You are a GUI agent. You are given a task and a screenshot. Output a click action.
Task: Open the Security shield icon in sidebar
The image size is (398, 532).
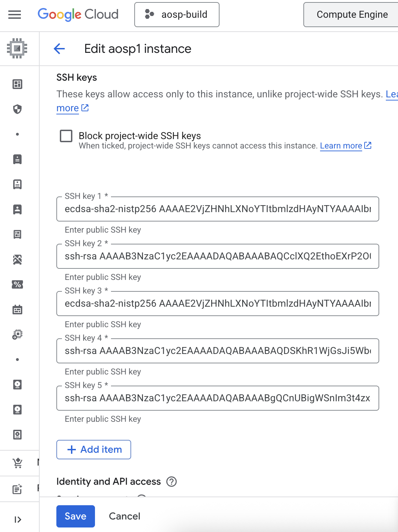point(17,109)
